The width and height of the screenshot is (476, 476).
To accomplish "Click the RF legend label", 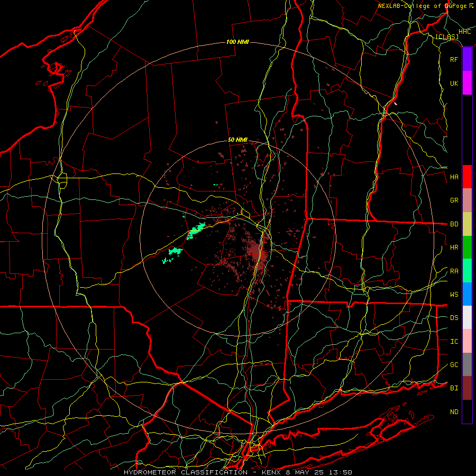I will (454, 60).
